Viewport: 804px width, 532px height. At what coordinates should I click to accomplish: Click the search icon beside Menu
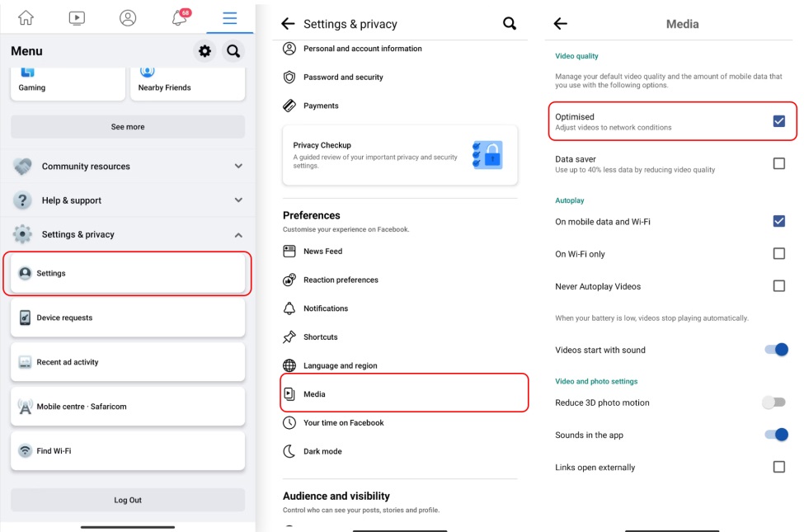tap(233, 51)
